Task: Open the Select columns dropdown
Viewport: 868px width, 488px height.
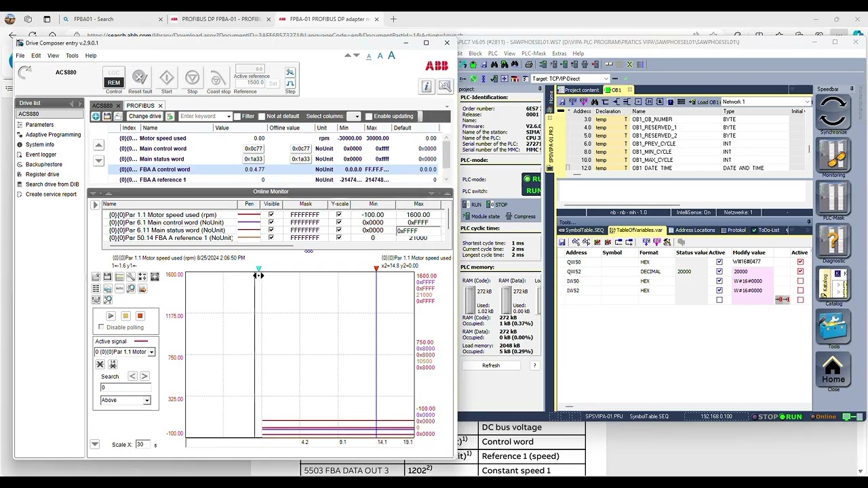Action: coord(353,117)
